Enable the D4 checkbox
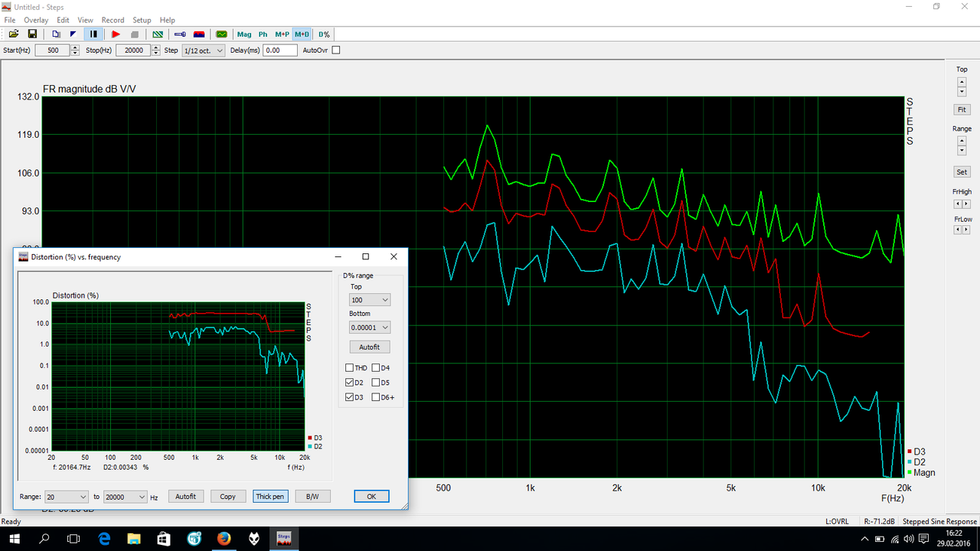Screen dimensions: 980x551 point(376,368)
